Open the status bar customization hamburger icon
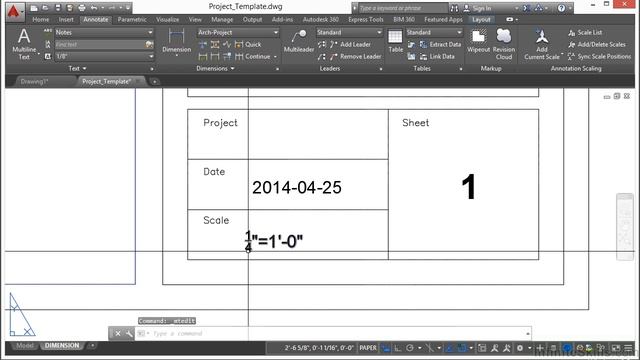The width and height of the screenshot is (640, 360). 629,348
